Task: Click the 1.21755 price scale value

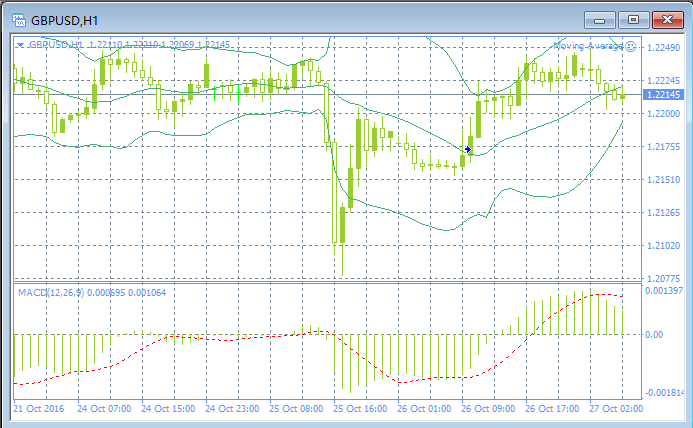Action: [663, 147]
